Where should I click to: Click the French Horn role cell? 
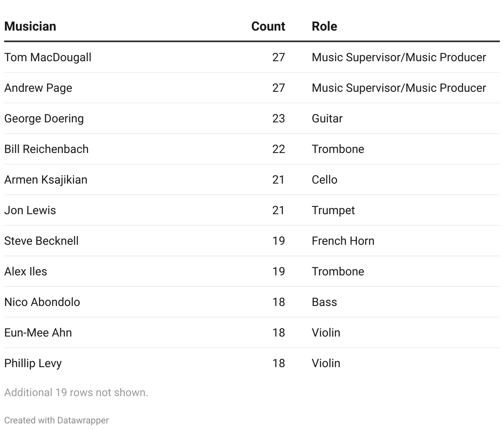point(343,241)
